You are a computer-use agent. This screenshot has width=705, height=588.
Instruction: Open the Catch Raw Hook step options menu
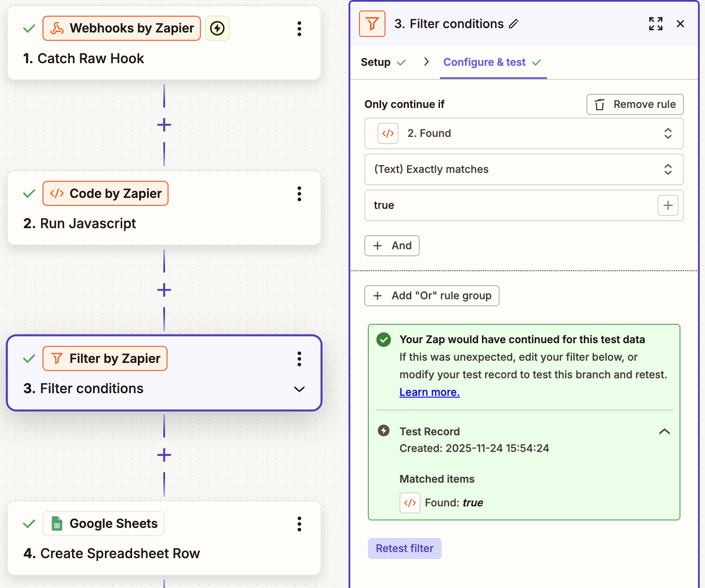[x=299, y=29]
